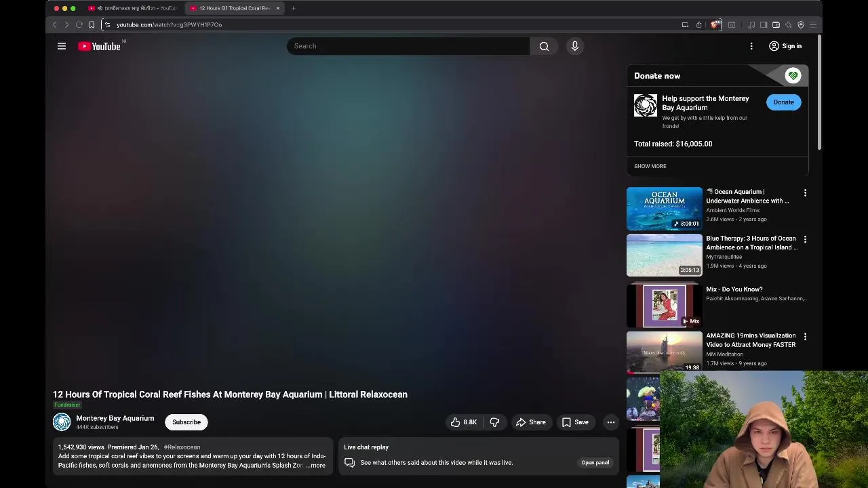Open the #Relaxocean hashtag link

[182, 447]
